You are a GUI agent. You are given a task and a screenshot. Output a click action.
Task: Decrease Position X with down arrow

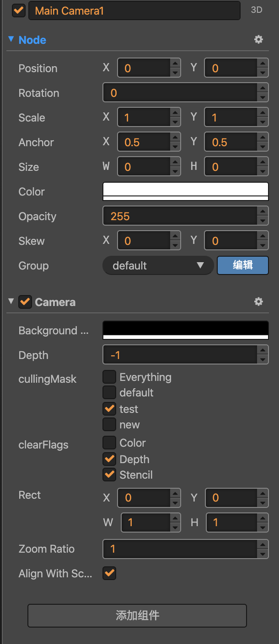pos(175,73)
